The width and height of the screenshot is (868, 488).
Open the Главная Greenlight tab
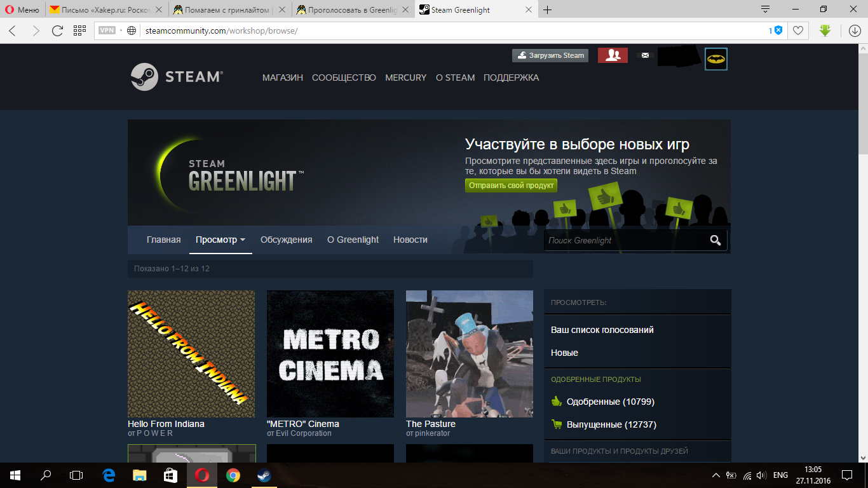[163, 240]
